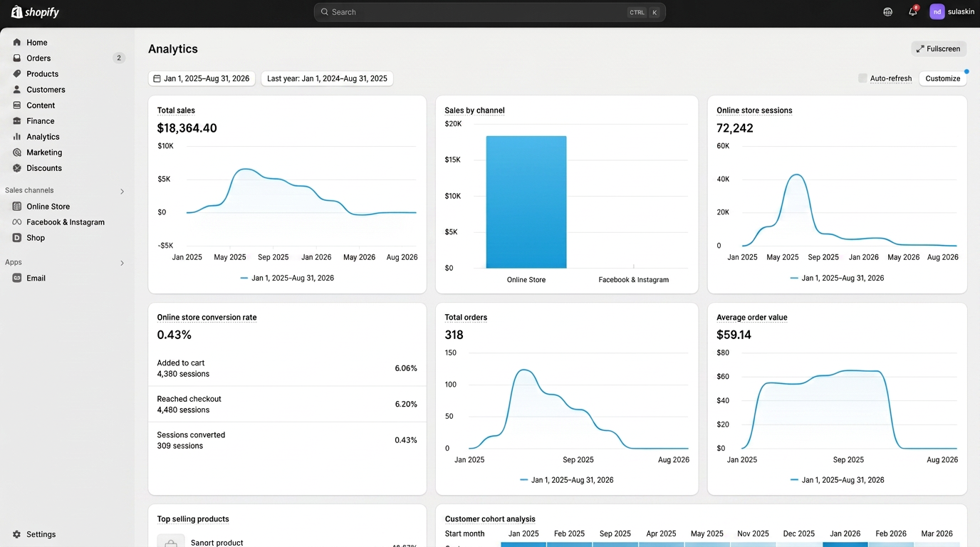The image size is (980, 547).
Task: Click the Orders inbox icon
Action: [17, 58]
